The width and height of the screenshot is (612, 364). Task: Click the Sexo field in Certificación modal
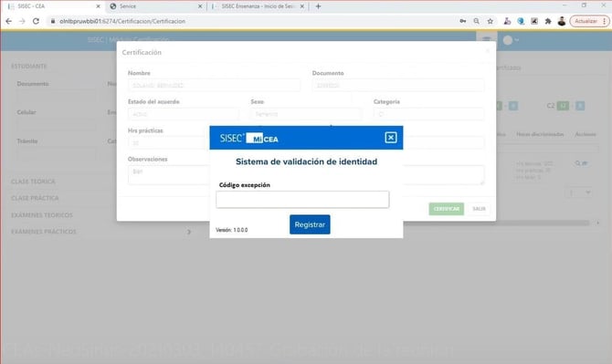306,114
